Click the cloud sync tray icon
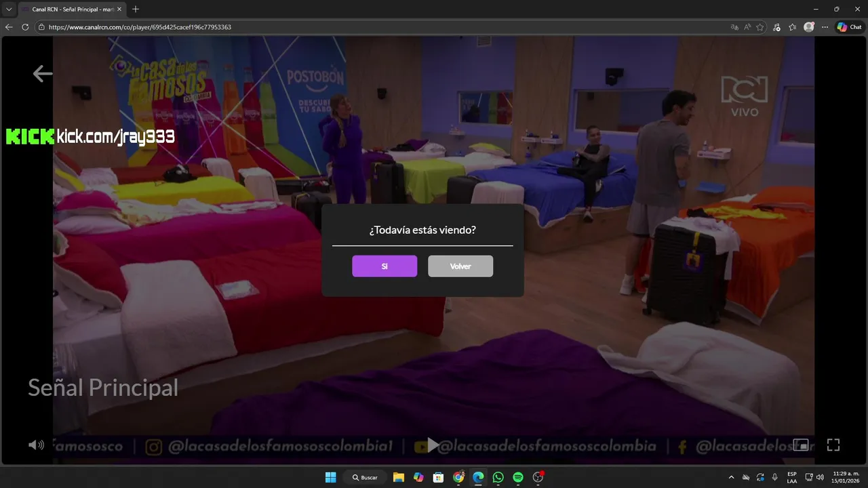 click(746, 477)
